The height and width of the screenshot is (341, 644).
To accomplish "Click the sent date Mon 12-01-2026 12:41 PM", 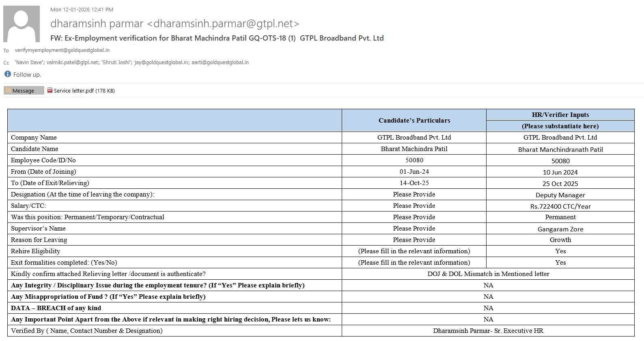I will tap(82, 9).
